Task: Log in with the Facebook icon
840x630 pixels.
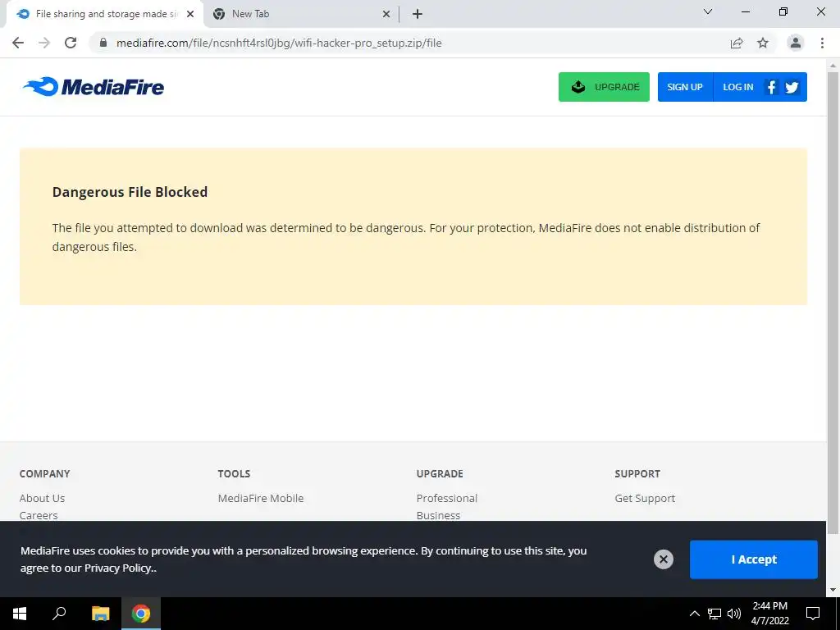Action: (771, 87)
